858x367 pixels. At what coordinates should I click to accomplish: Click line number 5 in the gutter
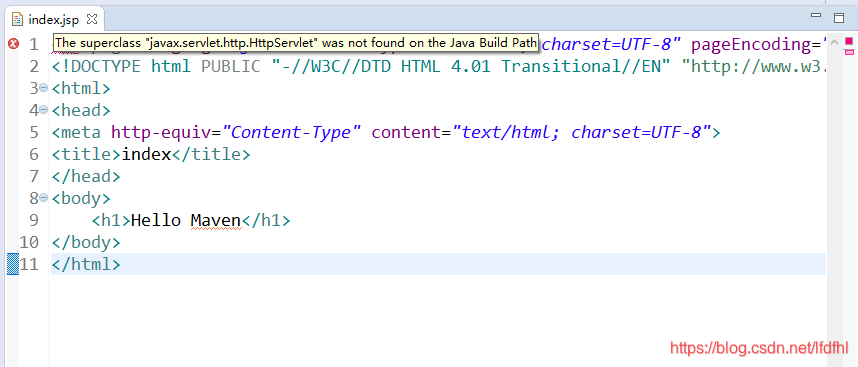tap(34, 132)
